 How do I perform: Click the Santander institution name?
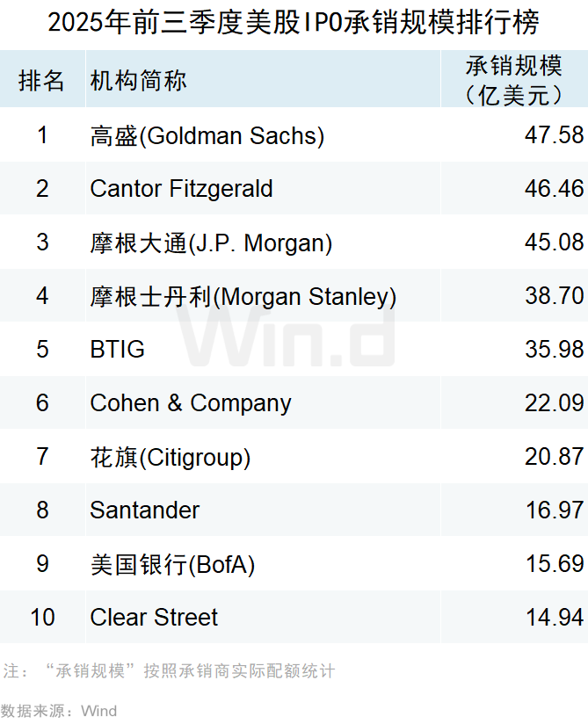pyautogui.click(x=145, y=510)
